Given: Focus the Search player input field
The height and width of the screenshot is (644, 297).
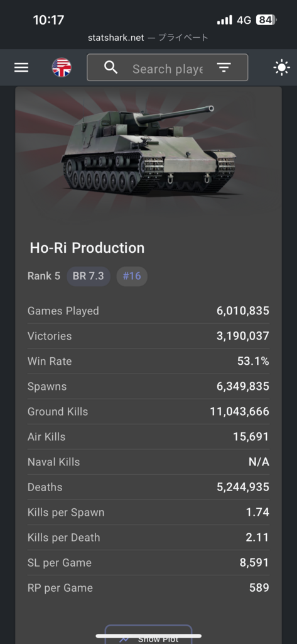Looking at the screenshot, I should pos(168,68).
